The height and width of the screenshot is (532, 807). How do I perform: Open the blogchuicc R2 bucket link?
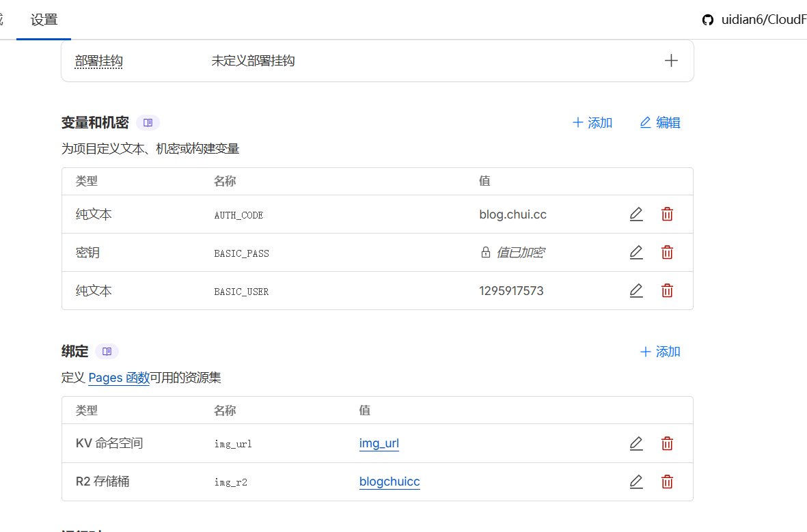tap(389, 481)
